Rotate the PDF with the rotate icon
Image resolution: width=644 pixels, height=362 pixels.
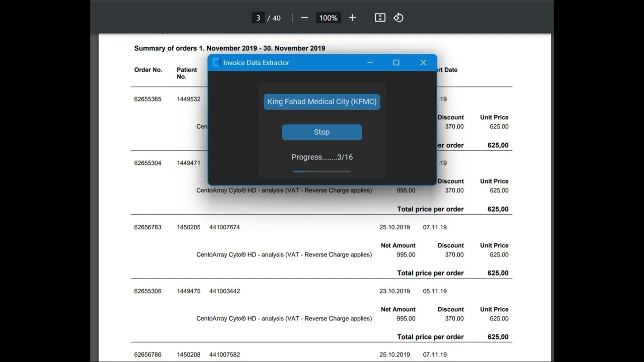[398, 18]
